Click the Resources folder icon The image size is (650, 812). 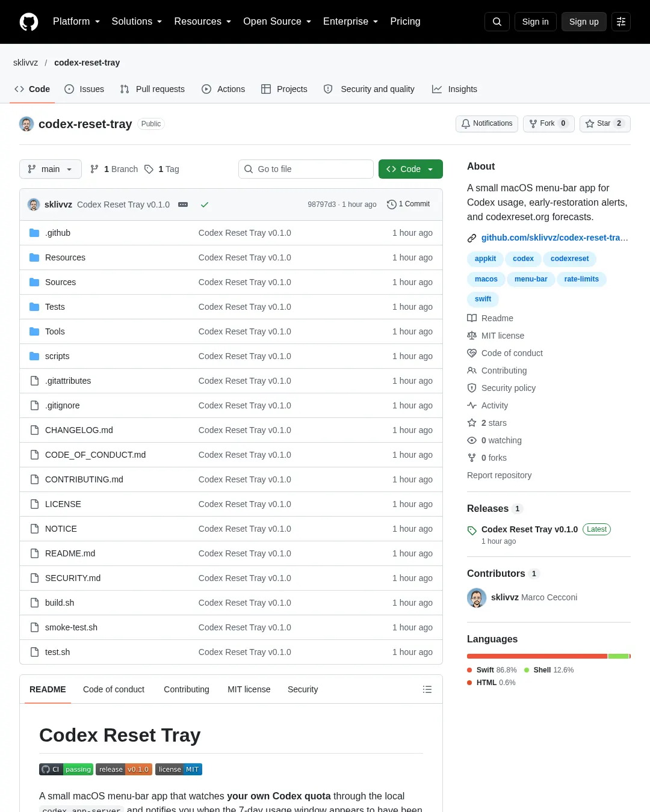tap(34, 257)
